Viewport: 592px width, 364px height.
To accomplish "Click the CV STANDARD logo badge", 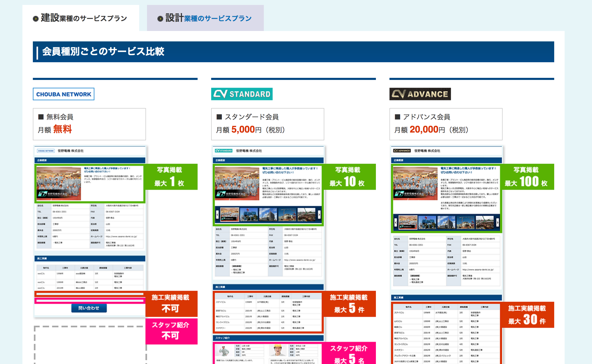I will pyautogui.click(x=242, y=94).
